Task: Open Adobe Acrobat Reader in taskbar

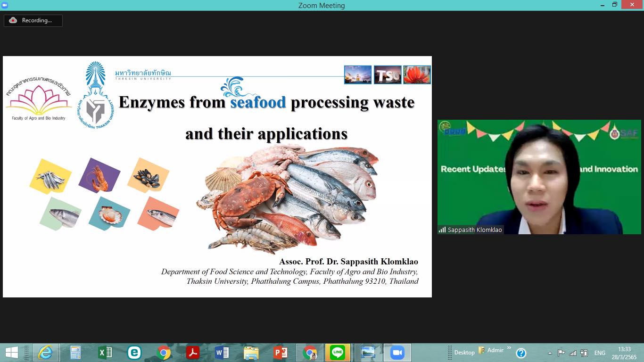Action: click(192, 353)
